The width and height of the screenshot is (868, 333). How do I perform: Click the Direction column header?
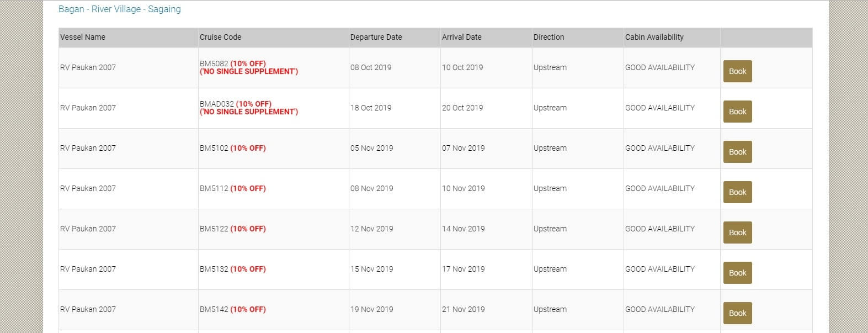click(549, 37)
